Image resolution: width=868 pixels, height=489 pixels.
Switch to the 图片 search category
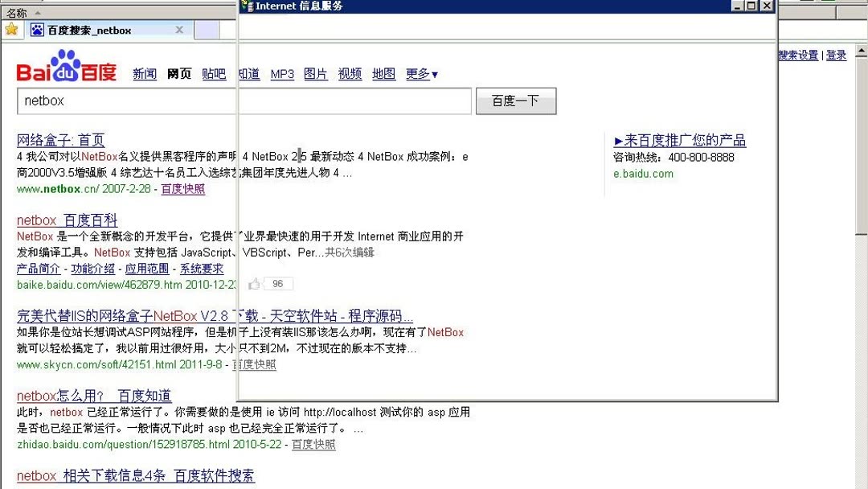tap(315, 74)
